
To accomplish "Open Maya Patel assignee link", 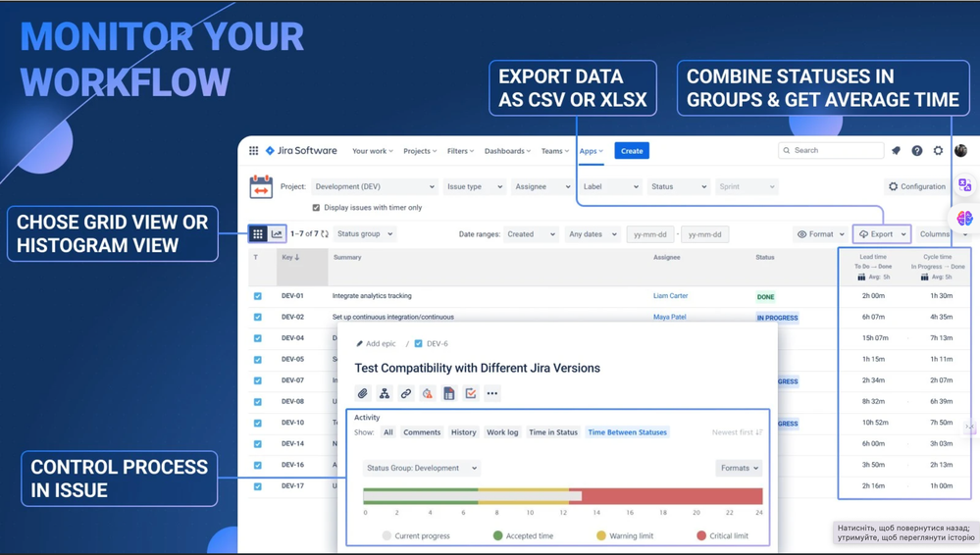I will click(x=669, y=318).
